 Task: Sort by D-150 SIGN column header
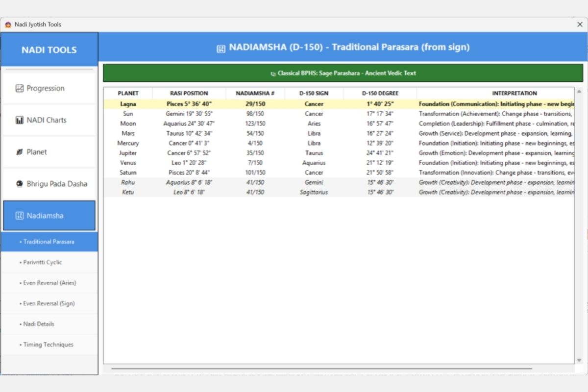[314, 93]
